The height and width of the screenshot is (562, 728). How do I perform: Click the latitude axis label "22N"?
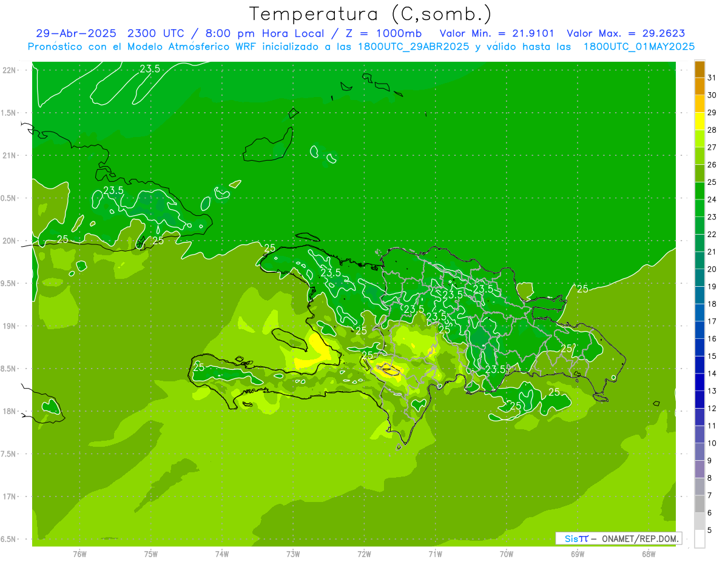[x=10, y=70]
